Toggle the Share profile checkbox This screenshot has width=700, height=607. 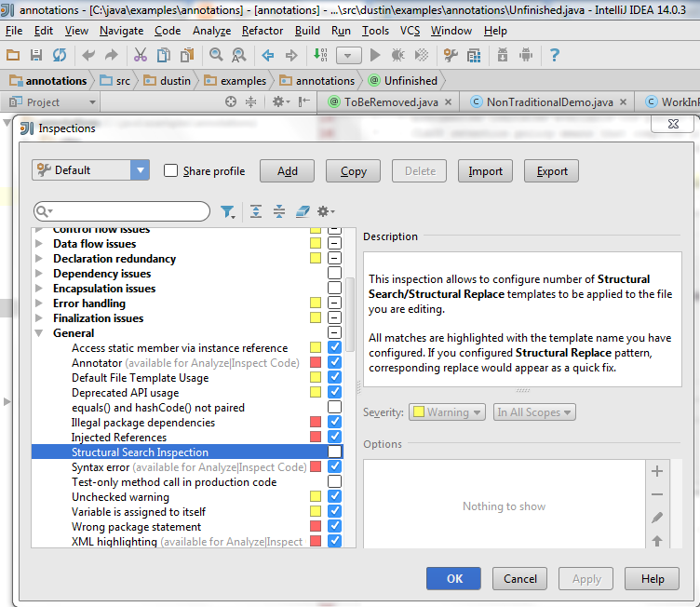pos(170,170)
